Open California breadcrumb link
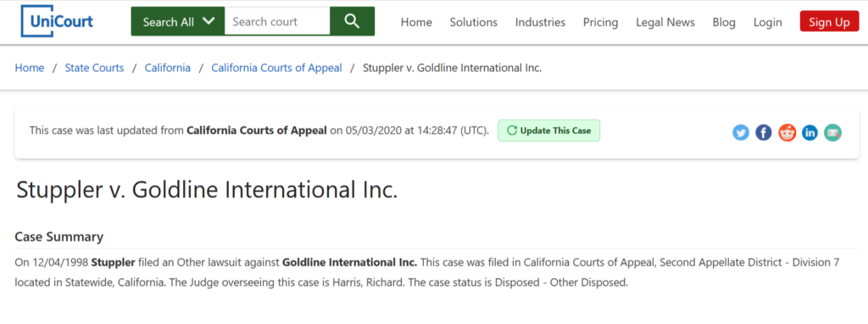This screenshot has height=324, width=868. click(x=168, y=68)
